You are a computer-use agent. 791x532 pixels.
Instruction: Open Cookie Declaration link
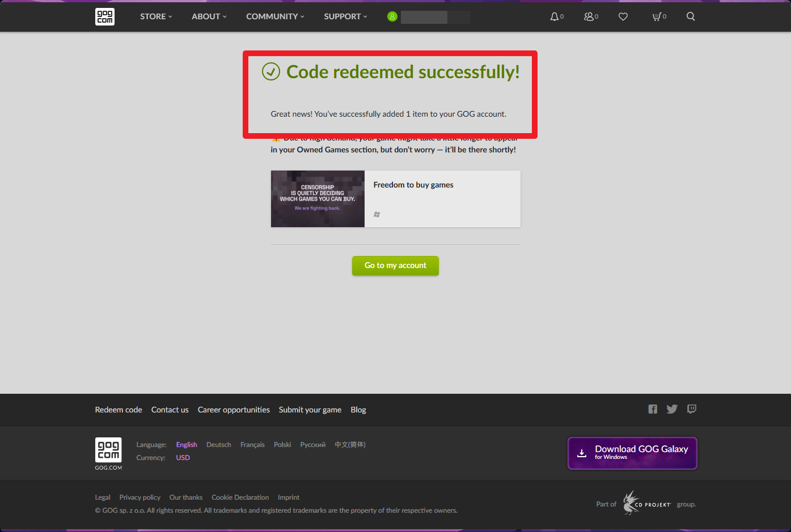coord(240,497)
